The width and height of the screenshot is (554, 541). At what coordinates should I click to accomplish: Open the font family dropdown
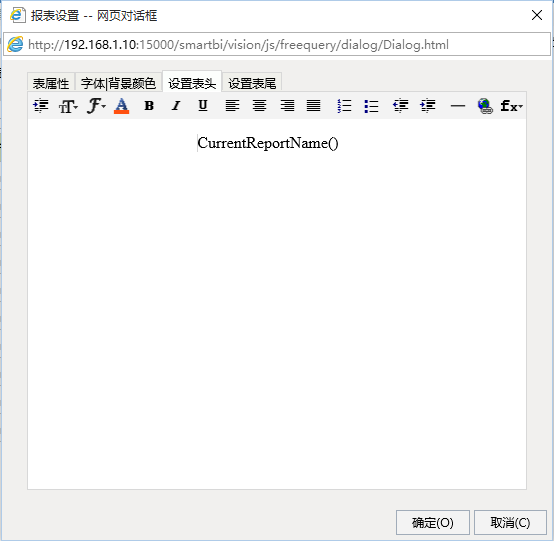96,106
